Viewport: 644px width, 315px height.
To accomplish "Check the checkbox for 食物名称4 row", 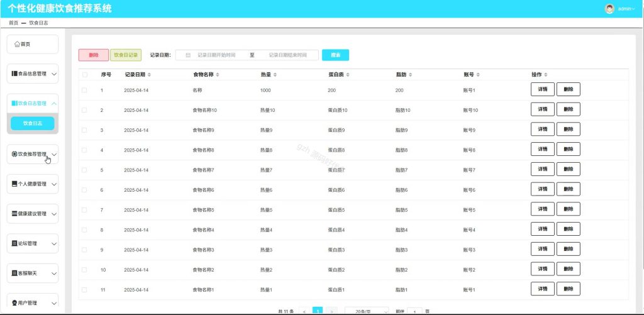I will point(84,230).
